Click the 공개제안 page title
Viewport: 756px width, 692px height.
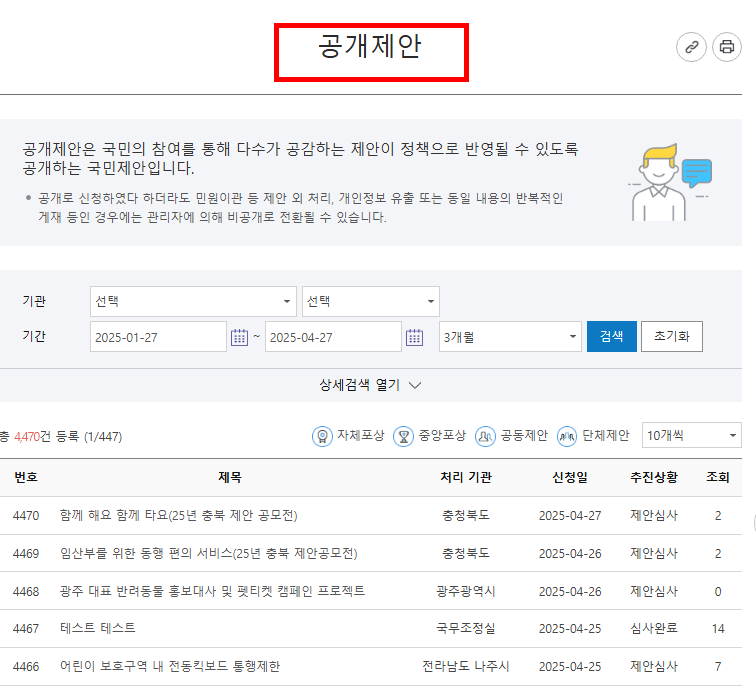pos(370,46)
